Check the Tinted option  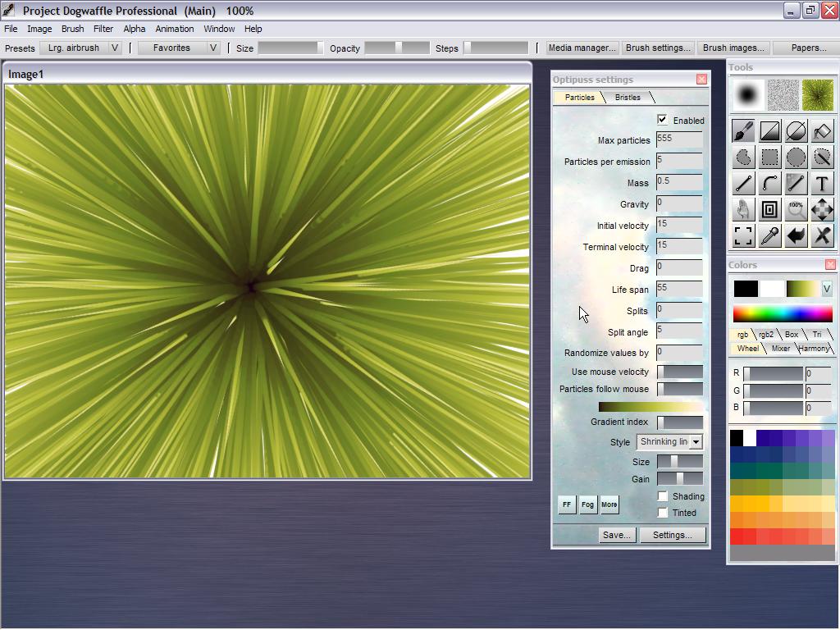pyautogui.click(x=663, y=513)
